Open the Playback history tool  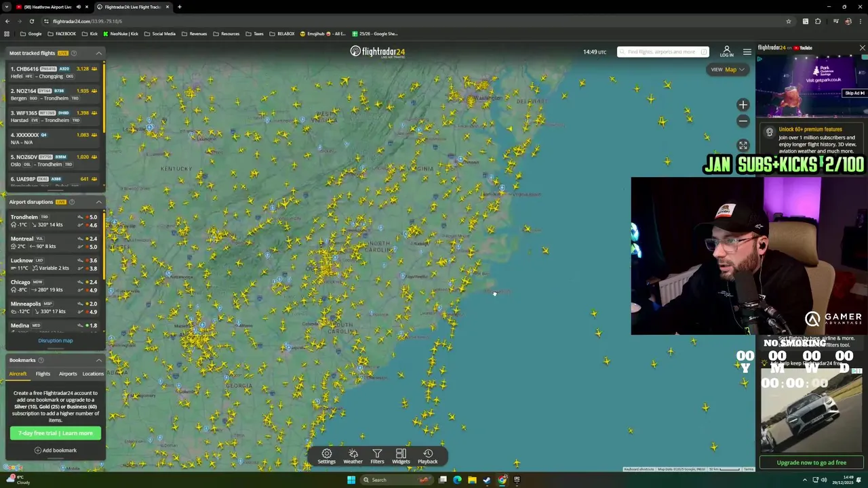(427, 456)
